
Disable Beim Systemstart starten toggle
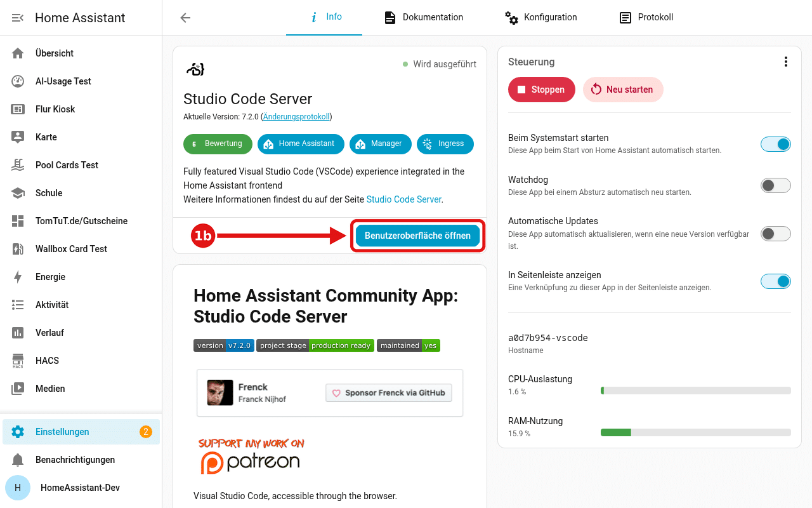coord(776,144)
